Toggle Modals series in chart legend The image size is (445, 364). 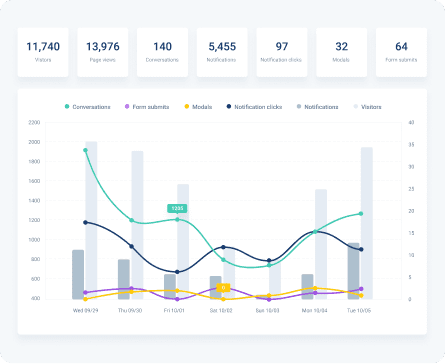[x=198, y=107]
